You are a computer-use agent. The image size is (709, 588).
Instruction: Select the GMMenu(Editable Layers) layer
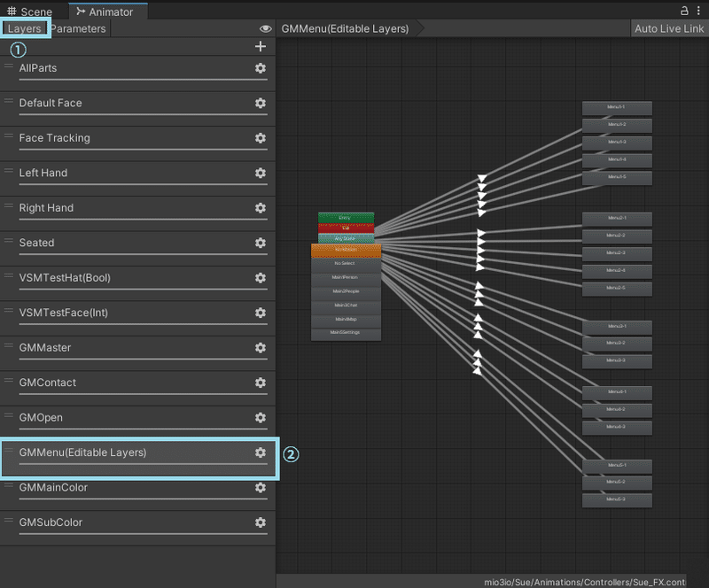pyautogui.click(x=137, y=458)
